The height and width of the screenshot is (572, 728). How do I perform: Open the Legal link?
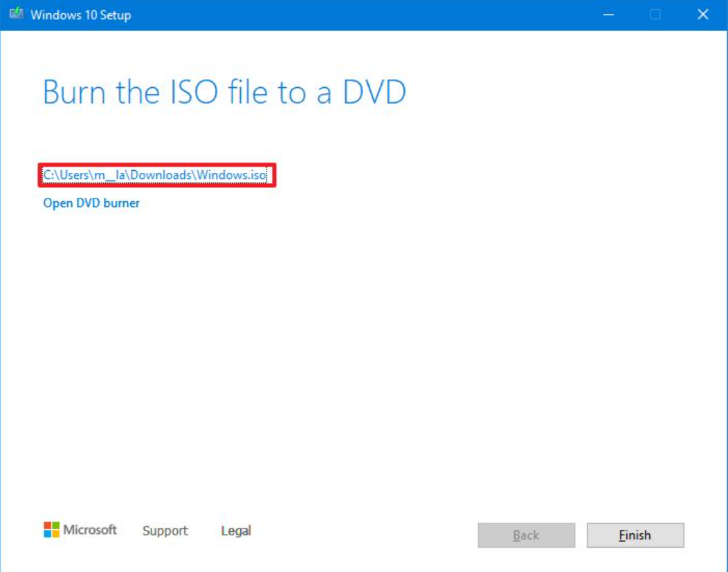click(236, 531)
